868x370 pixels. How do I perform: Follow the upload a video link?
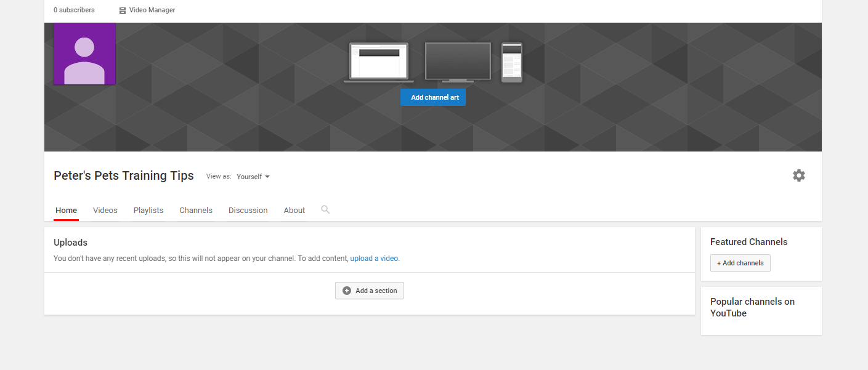tap(374, 259)
